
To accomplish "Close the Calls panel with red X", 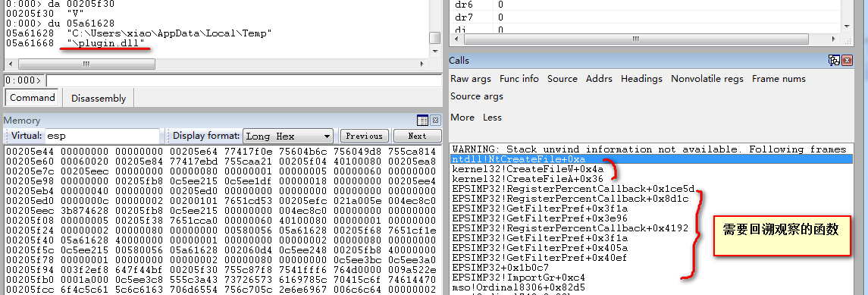I will pyautogui.click(x=847, y=61).
